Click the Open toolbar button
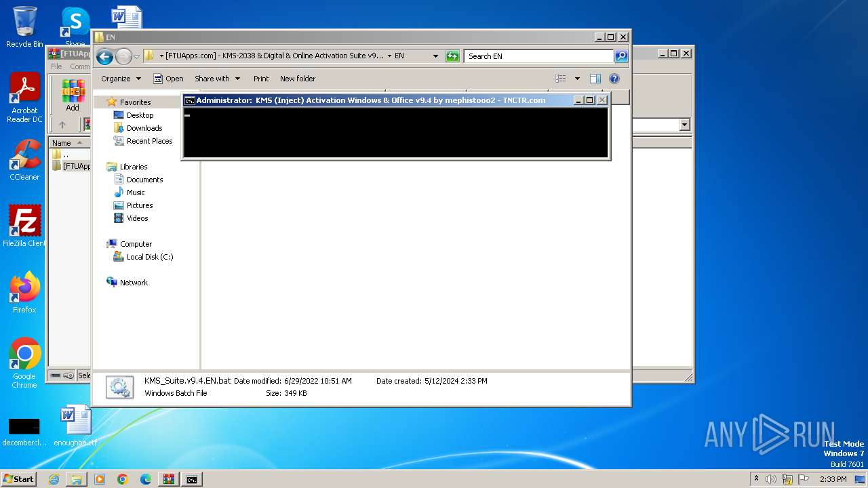Viewport: 868px width, 488px height. (168, 79)
